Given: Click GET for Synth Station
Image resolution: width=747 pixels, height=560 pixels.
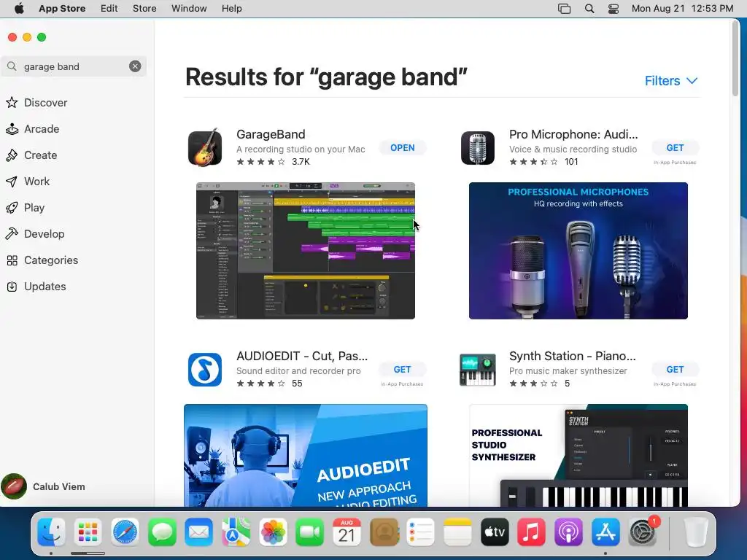Looking at the screenshot, I should pyautogui.click(x=675, y=370).
